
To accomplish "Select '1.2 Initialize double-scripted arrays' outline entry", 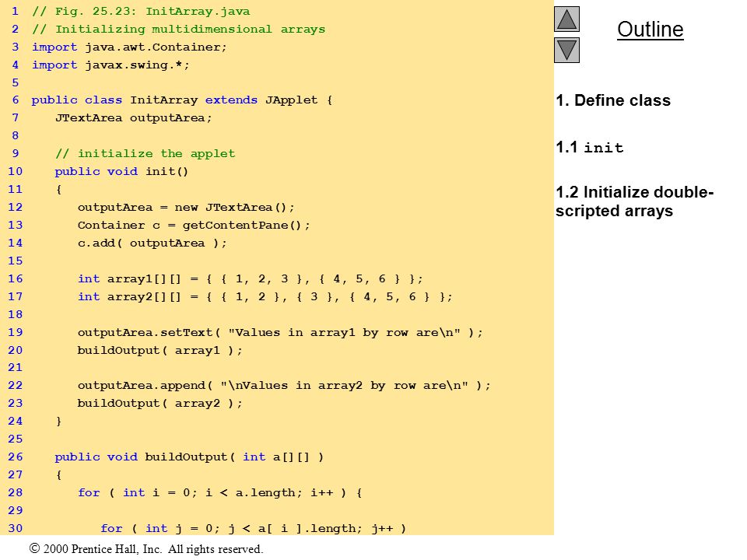I will coord(635,201).
